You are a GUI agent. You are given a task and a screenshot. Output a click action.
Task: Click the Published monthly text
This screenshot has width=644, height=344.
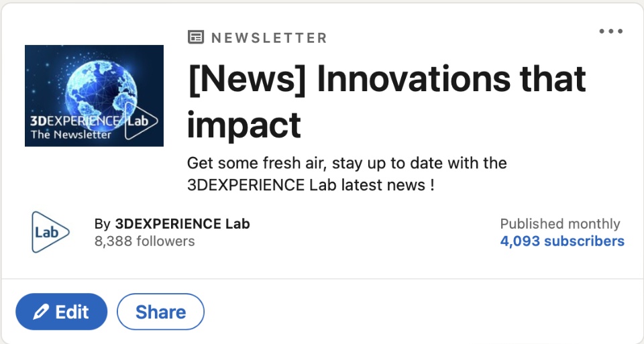click(560, 224)
